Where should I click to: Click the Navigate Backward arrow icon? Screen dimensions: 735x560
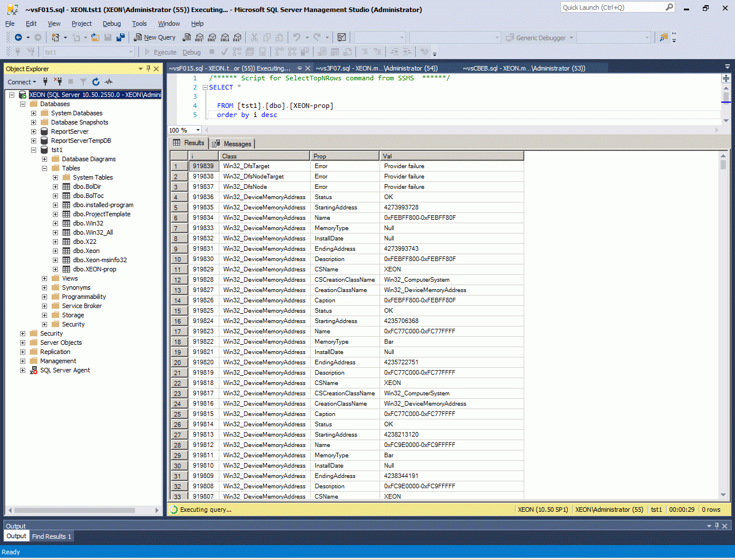[18, 37]
